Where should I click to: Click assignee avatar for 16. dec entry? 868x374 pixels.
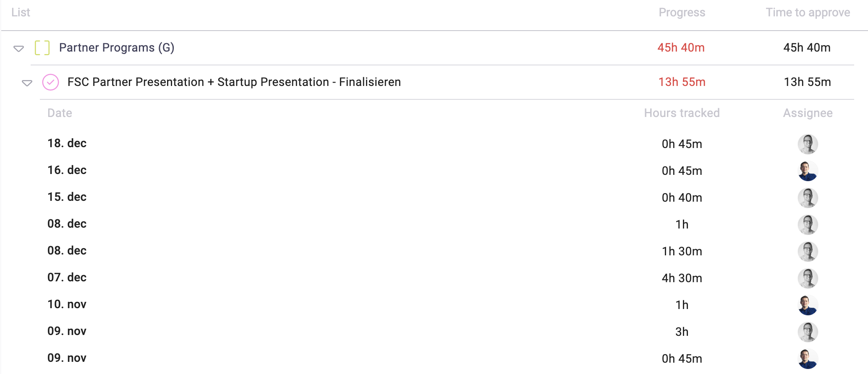(807, 171)
